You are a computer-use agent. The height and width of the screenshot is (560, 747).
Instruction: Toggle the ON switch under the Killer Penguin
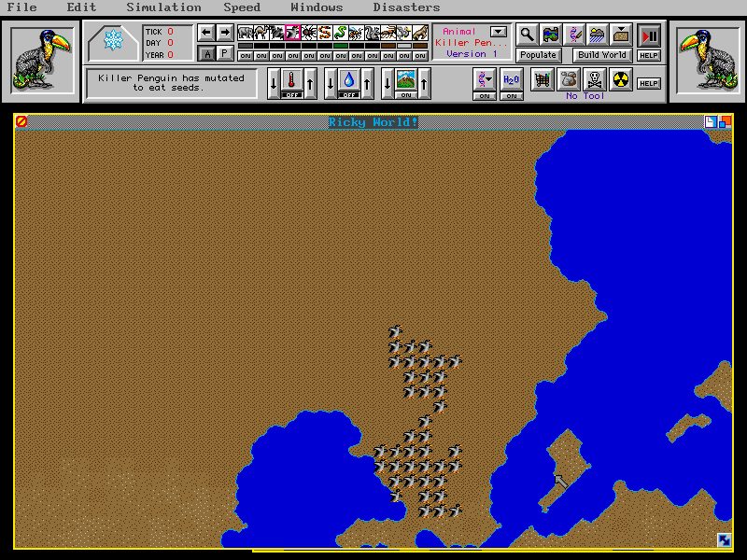click(x=293, y=56)
